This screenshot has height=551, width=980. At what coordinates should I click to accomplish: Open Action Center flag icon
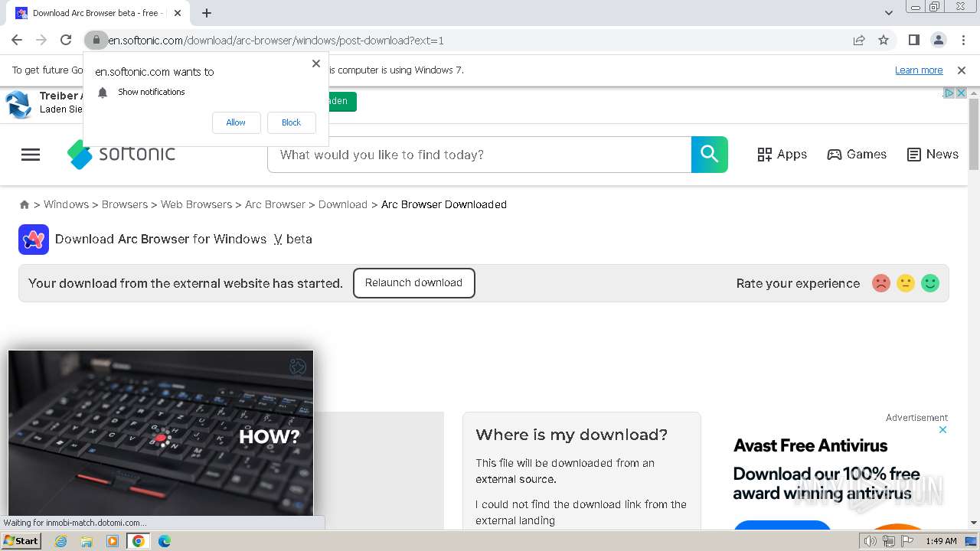click(907, 541)
